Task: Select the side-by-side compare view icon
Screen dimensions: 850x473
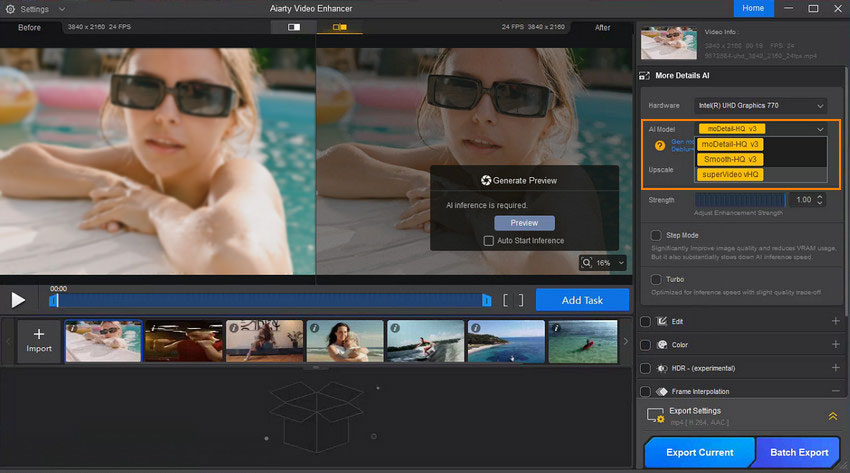Action: click(340, 27)
